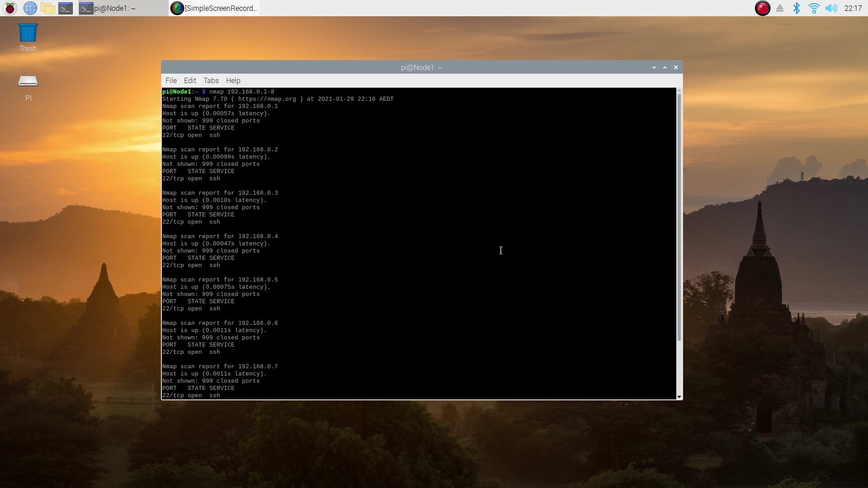The height and width of the screenshot is (488, 868).
Task: Open the Edit menu in terminal
Action: 190,80
